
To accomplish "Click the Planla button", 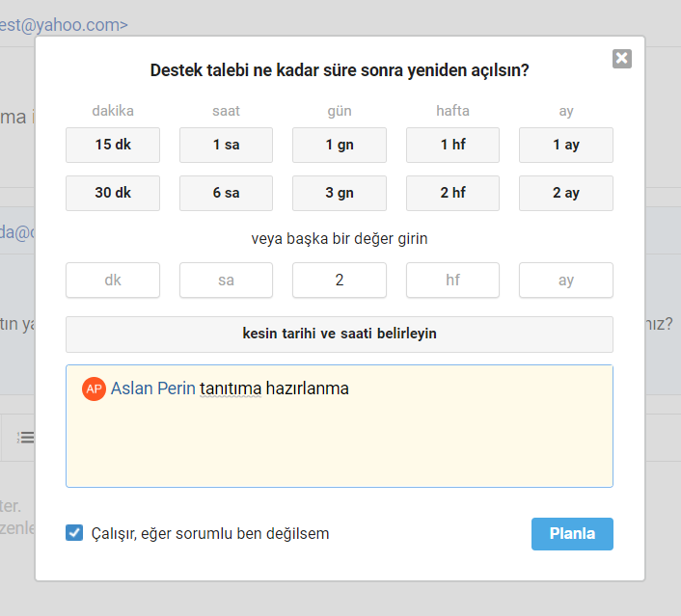I will (572, 533).
